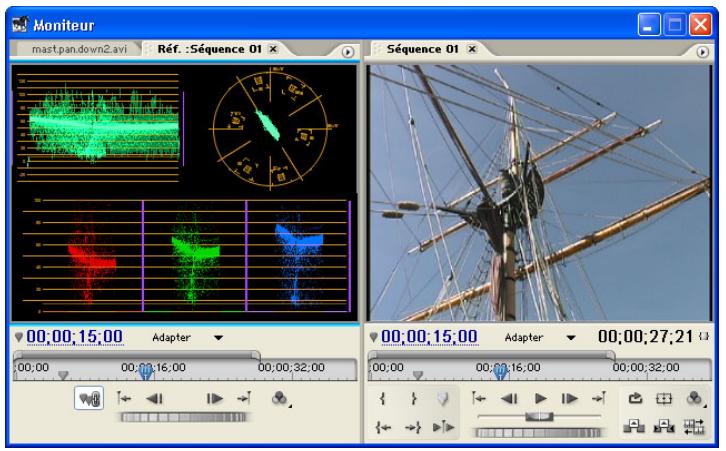Minimize the Moniteur window
This screenshot has width=726, height=451.
649,25
